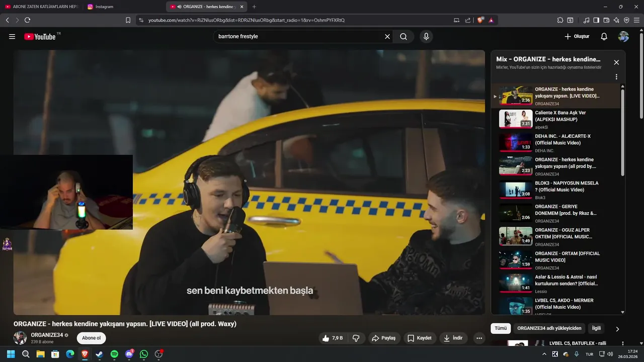Open the YouTube hamburger guide menu
The width and height of the screenshot is (644, 362).
pyautogui.click(x=12, y=37)
